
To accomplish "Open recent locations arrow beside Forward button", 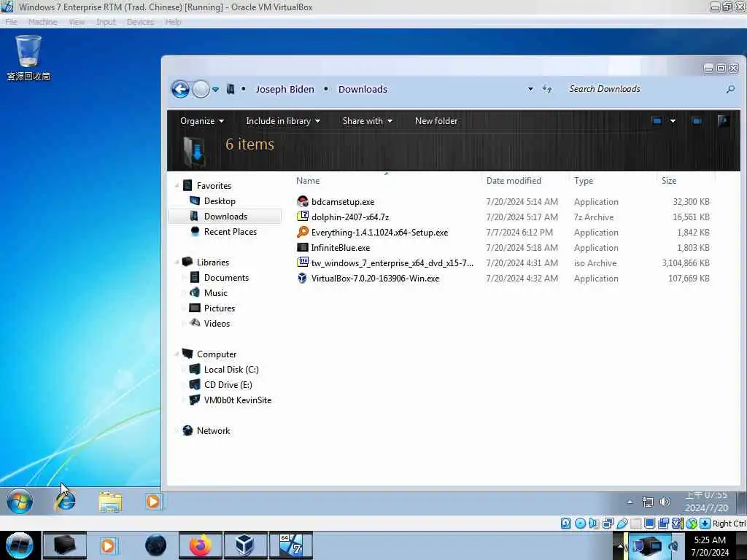I will (216, 90).
